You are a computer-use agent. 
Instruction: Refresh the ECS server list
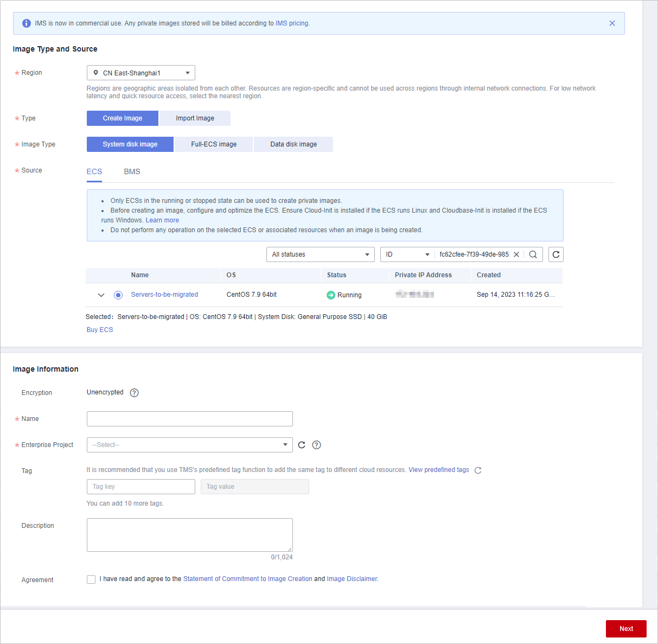(555, 254)
